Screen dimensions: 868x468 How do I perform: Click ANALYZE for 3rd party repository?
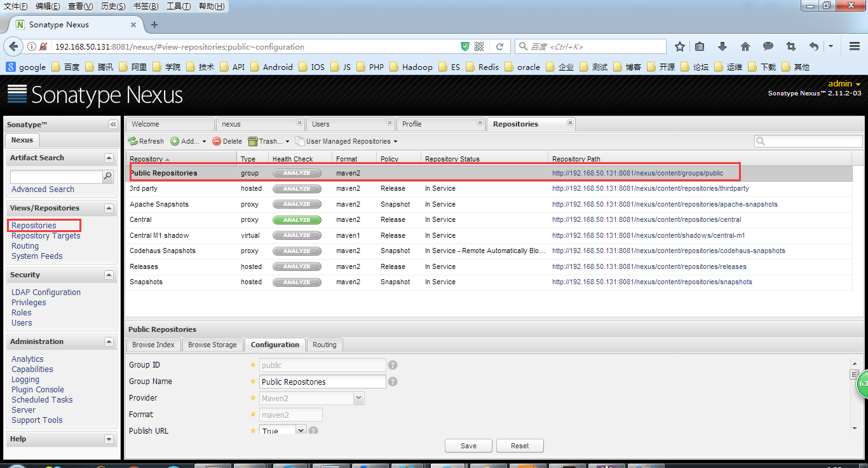coord(297,189)
